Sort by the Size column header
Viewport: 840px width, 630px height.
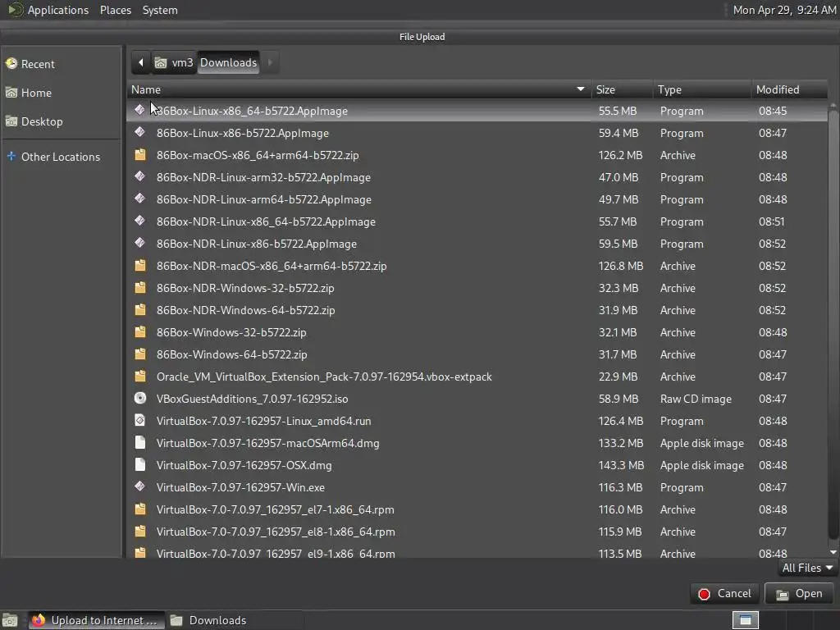622,89
